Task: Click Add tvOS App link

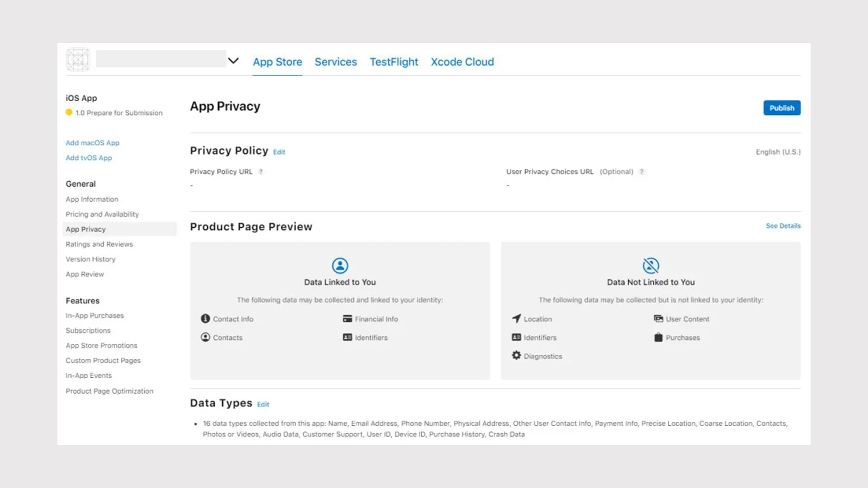Action: (x=89, y=158)
